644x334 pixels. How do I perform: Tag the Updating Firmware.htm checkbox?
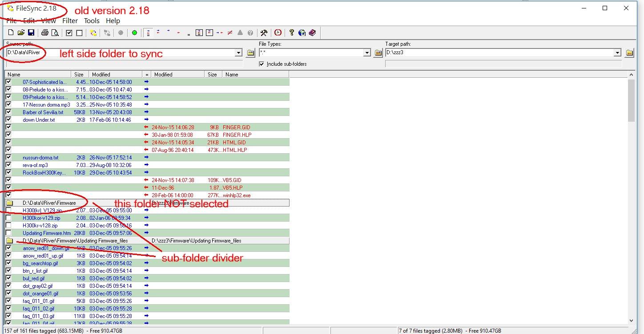[x=8, y=233]
